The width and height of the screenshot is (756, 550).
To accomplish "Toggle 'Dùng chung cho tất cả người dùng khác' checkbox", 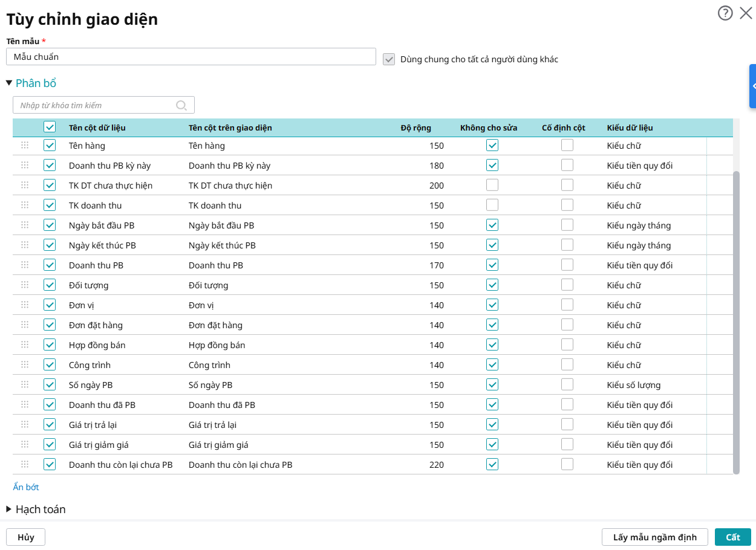I will coord(389,59).
